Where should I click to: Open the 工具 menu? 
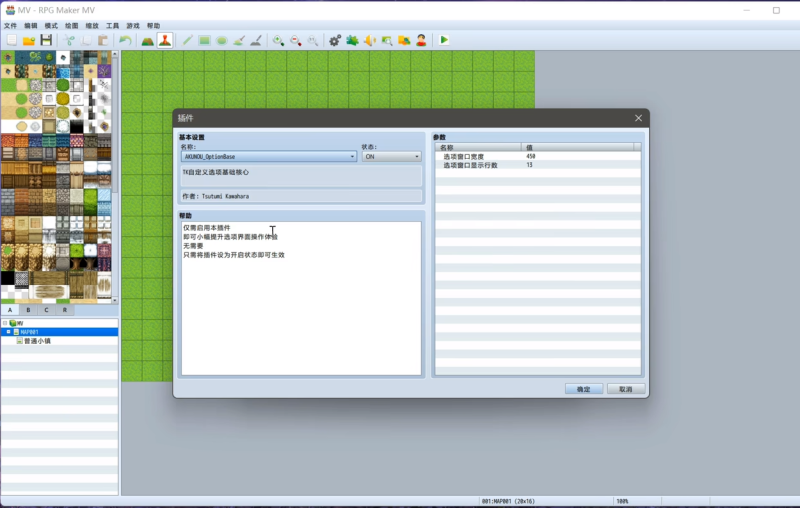click(x=112, y=26)
